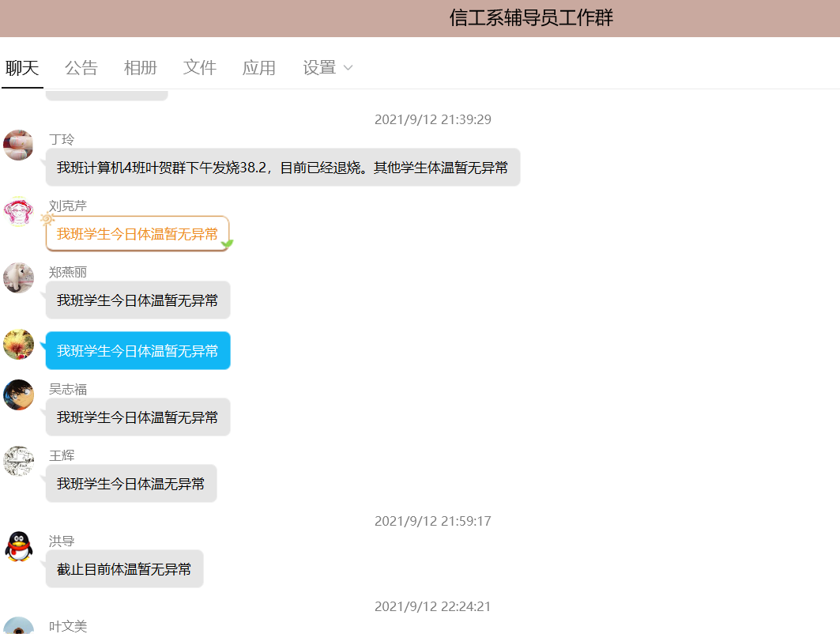Viewport: 840px width, 634px height.
Task: Click the sender name 洪导
Action: click(x=62, y=542)
